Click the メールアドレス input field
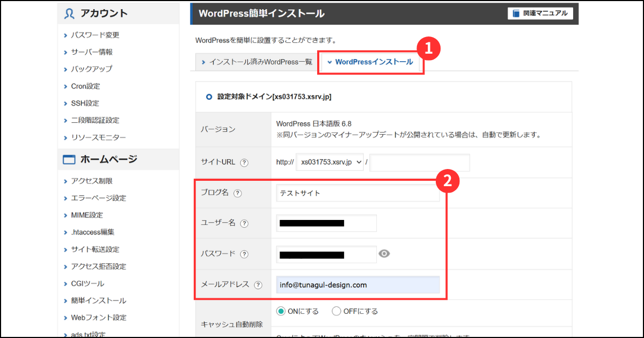This screenshot has width=644, height=338. point(358,285)
